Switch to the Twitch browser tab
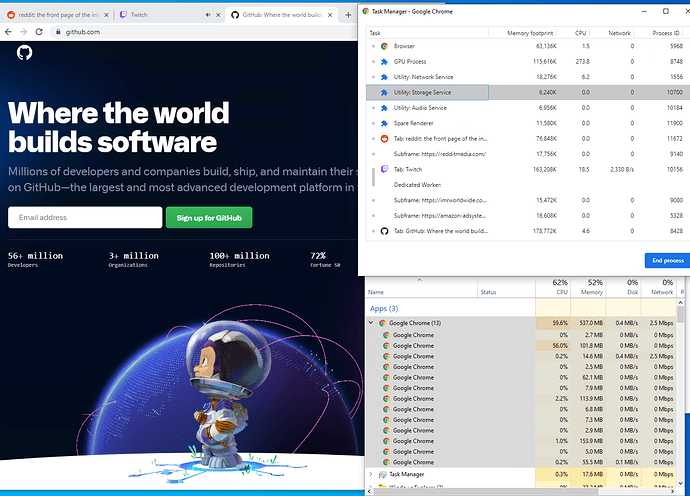The image size is (690, 496). 169,15
